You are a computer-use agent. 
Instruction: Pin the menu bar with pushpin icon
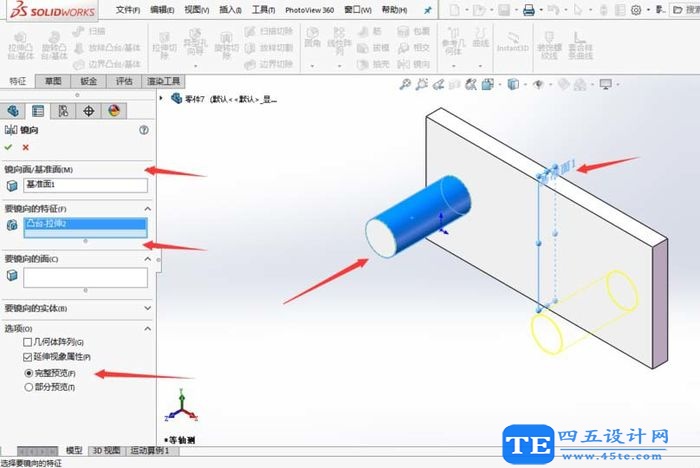click(x=428, y=10)
